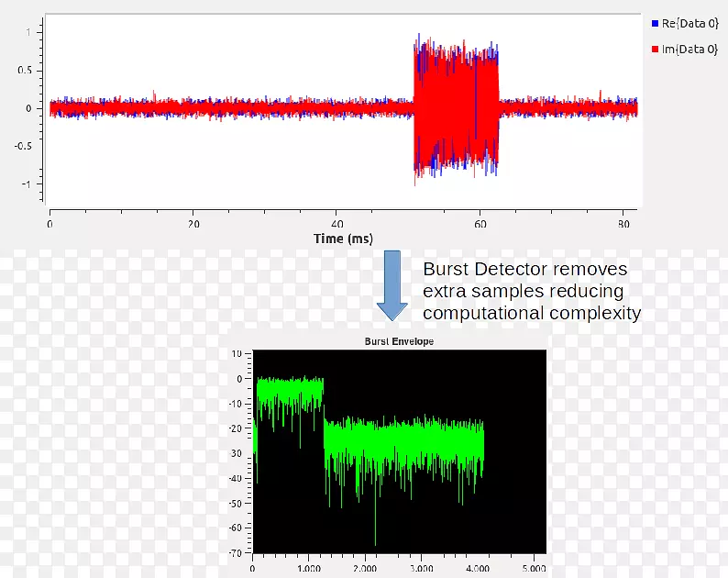Click the 60 tick on the time axis
Screen dimensions: 728x578
[480, 223]
